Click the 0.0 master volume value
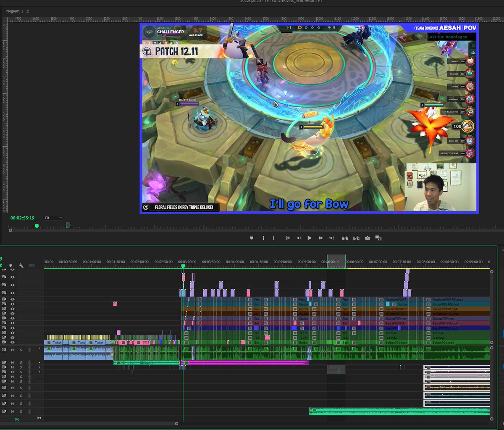Screen dimensions: 504x430 [17, 419]
